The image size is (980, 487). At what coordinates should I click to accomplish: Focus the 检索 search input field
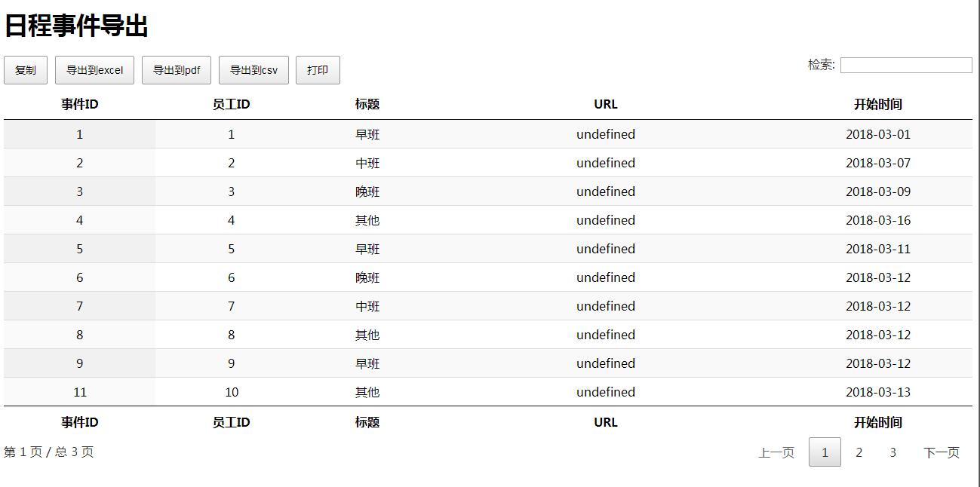coord(905,66)
